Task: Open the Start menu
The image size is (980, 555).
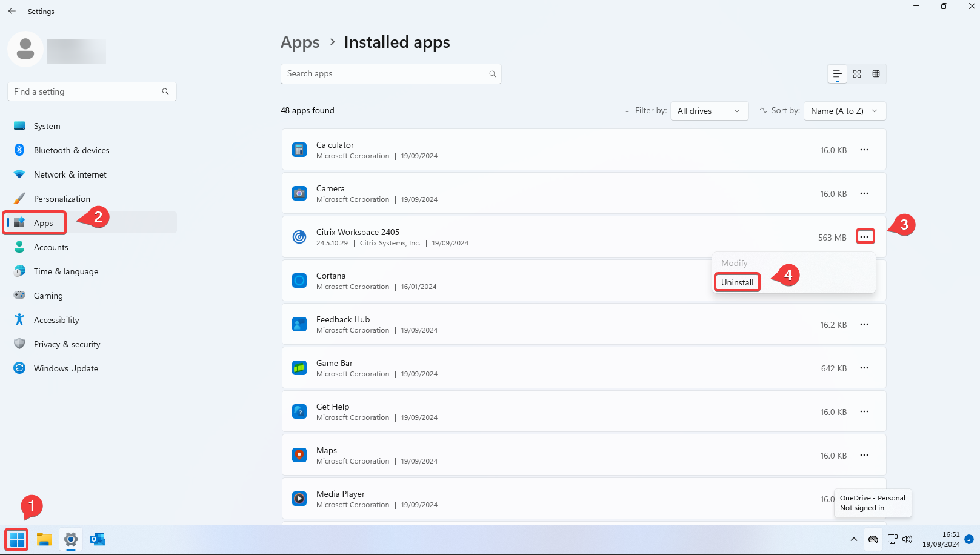Action: (x=16, y=539)
